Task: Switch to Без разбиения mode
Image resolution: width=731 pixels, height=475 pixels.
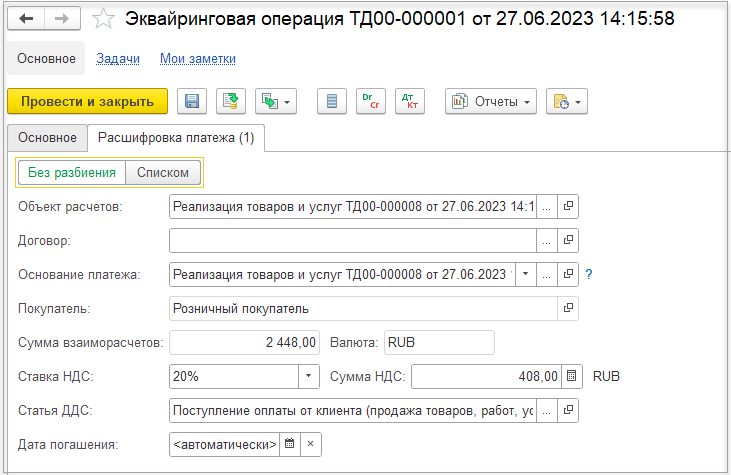Action: pos(72,172)
